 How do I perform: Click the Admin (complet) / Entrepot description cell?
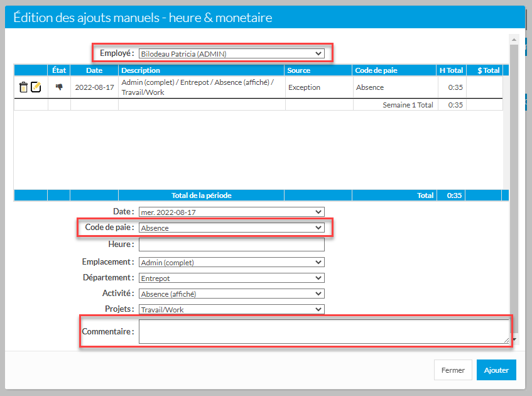click(x=202, y=87)
